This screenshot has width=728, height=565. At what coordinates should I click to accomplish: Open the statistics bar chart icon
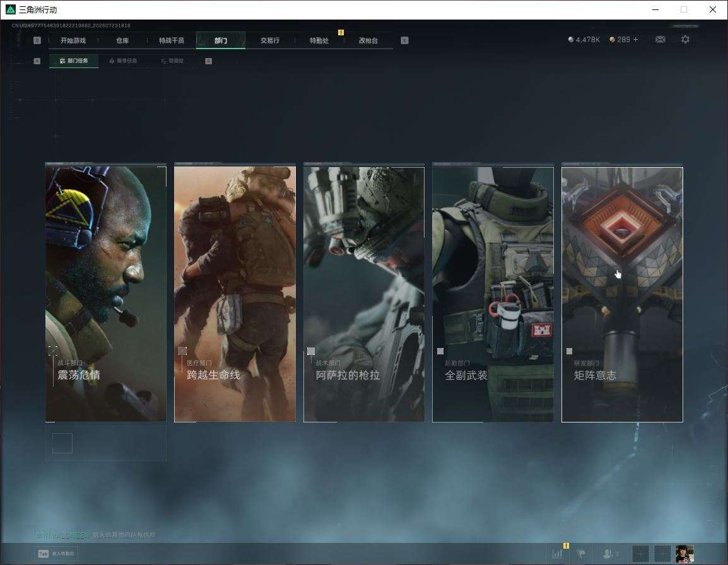(x=557, y=554)
